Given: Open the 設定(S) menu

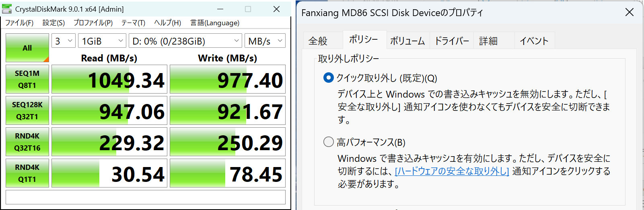Looking at the screenshot, I should (x=53, y=23).
